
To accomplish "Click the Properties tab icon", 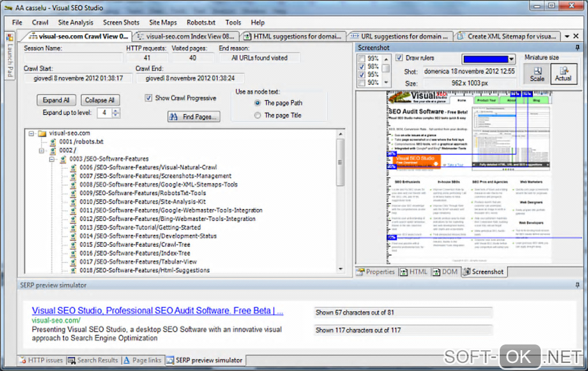I will [x=360, y=272].
